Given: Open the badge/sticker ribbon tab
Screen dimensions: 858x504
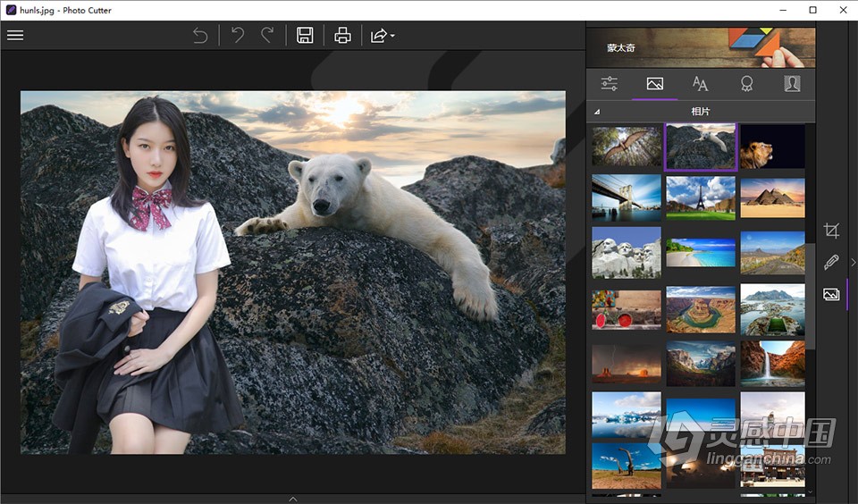Looking at the screenshot, I should [x=746, y=84].
